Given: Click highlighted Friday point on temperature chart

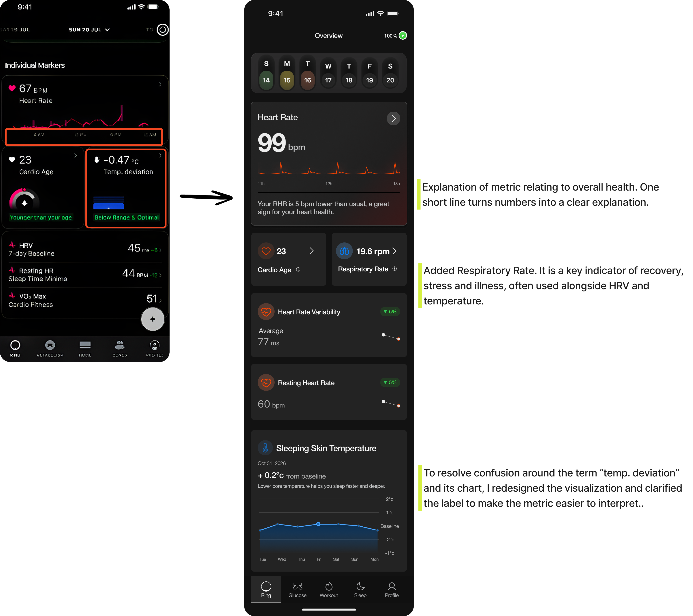Looking at the screenshot, I should click(x=318, y=524).
